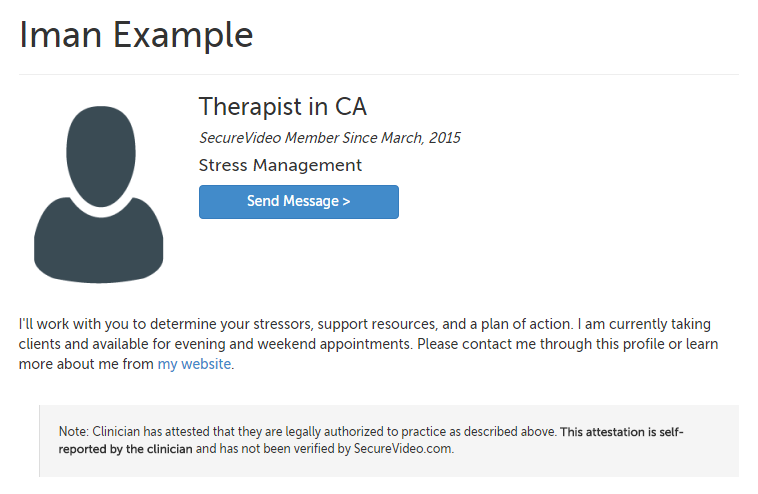Click the bio sentence about stressors
Viewport: 758px width, 494px height.
(x=296, y=324)
